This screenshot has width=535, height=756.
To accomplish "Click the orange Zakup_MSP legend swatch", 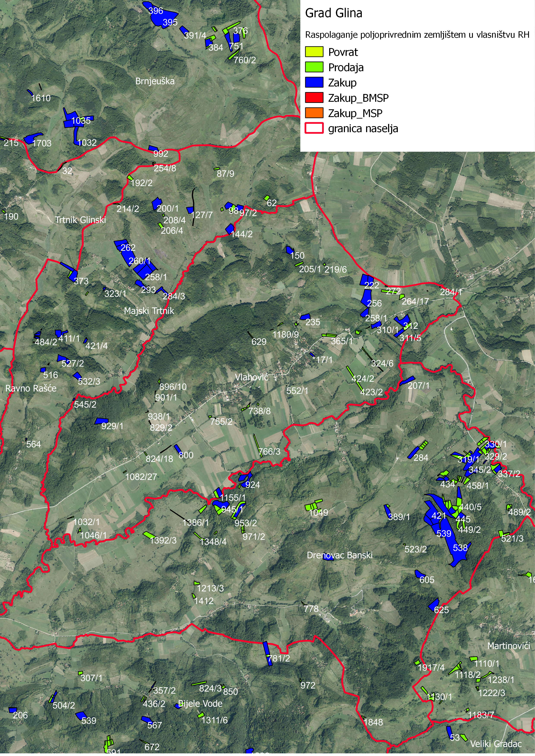I will (x=314, y=113).
